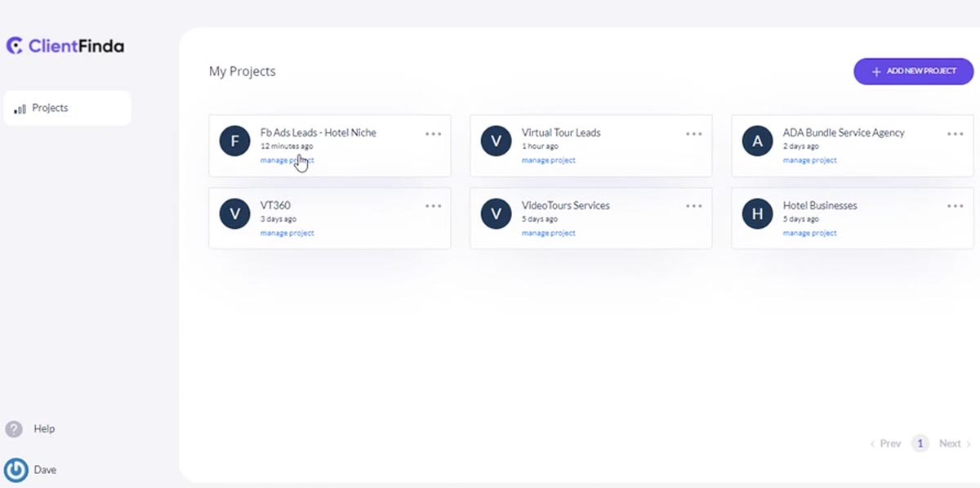Click the My Projects heading
The width and height of the screenshot is (980, 488).
click(x=243, y=71)
